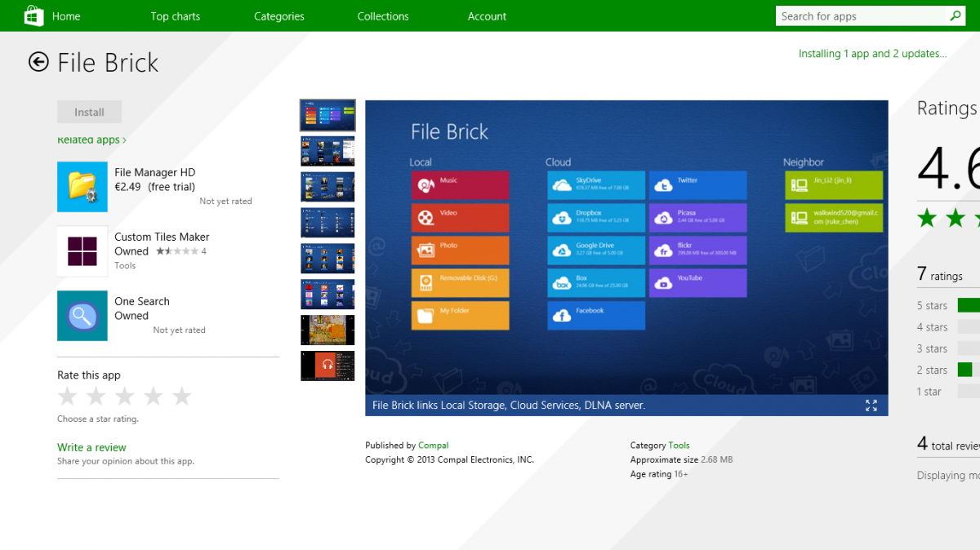This screenshot has width=980, height=550.
Task: Click One Search's Owned label
Action: tap(131, 316)
